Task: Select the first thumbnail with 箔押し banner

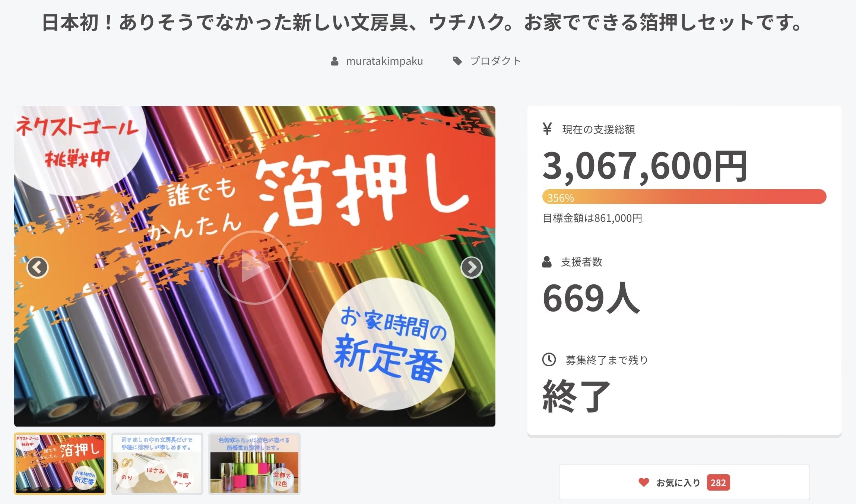Action: (x=60, y=464)
